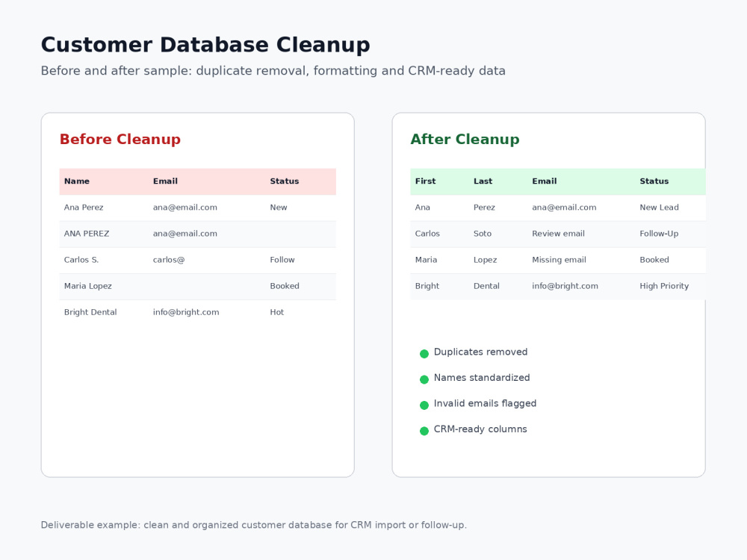Click the CRM-ready columns label

tap(480, 429)
